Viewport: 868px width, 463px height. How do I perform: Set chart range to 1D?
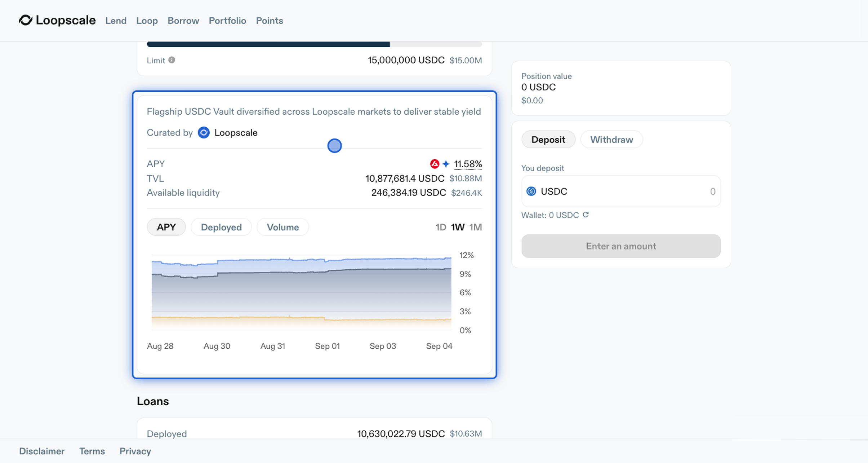(440, 227)
